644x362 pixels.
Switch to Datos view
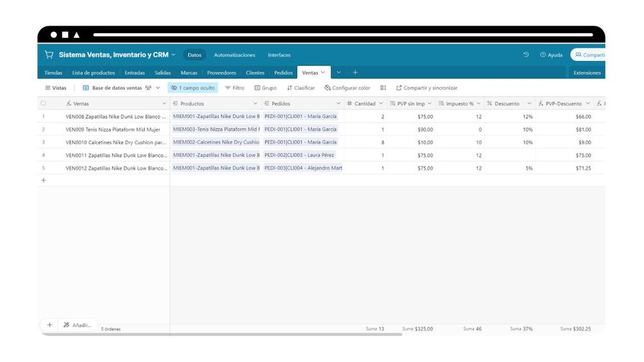click(195, 55)
